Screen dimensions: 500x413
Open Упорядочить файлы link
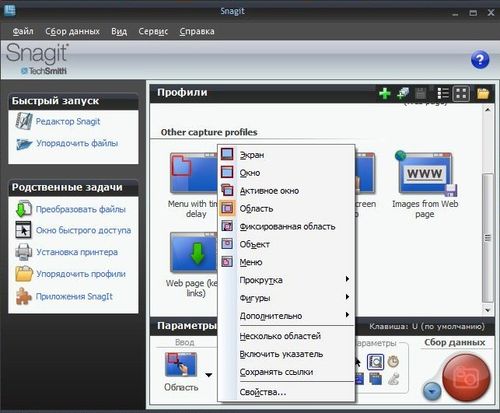pyautogui.click(x=77, y=143)
